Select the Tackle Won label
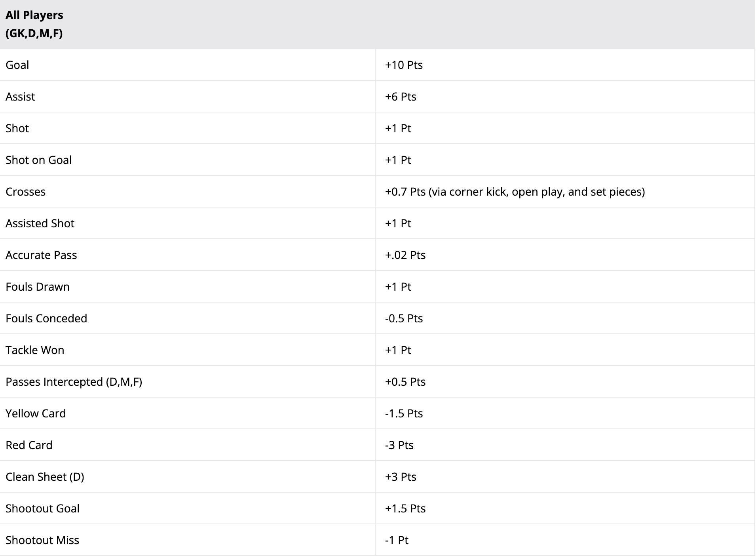This screenshot has width=756, height=556. (35, 350)
